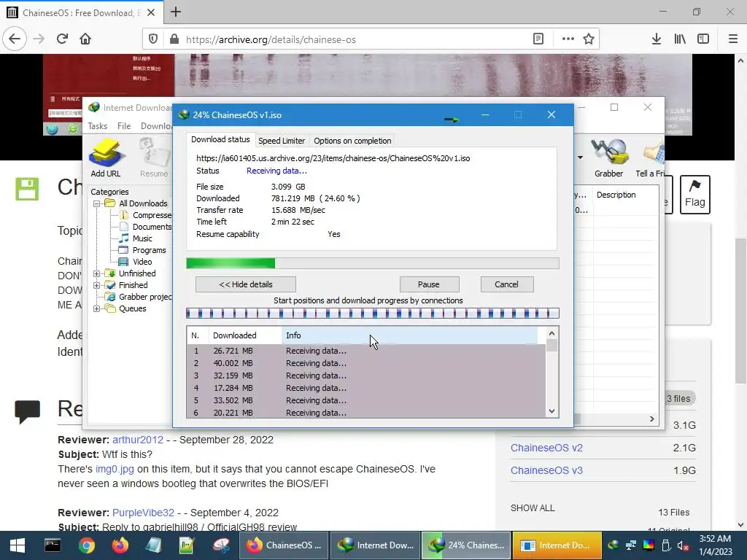Open Firefox hamburger menu

(733, 39)
